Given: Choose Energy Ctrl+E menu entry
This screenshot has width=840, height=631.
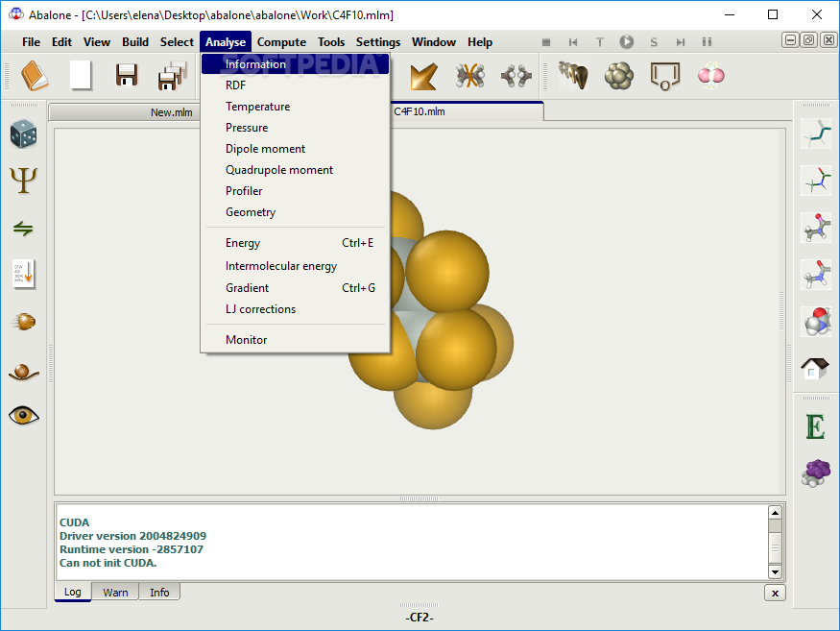Looking at the screenshot, I should [295, 243].
